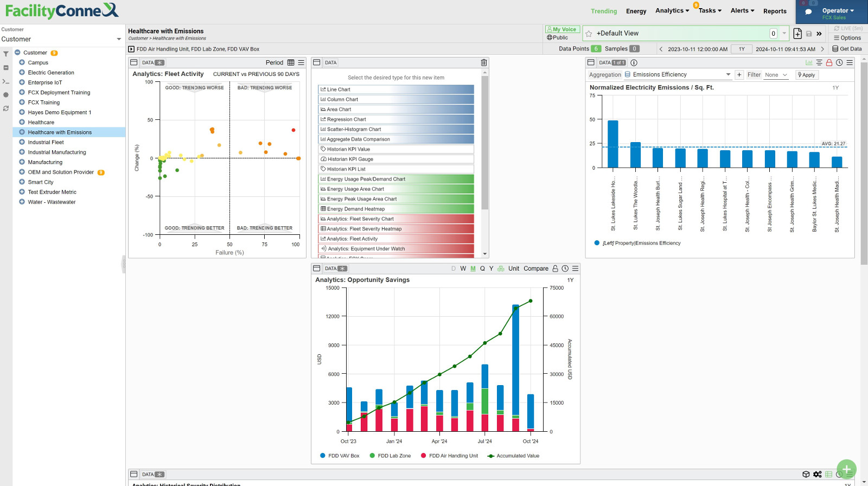The image size is (868, 486).
Task: Click the double chevron next to save icon
Action: click(819, 34)
